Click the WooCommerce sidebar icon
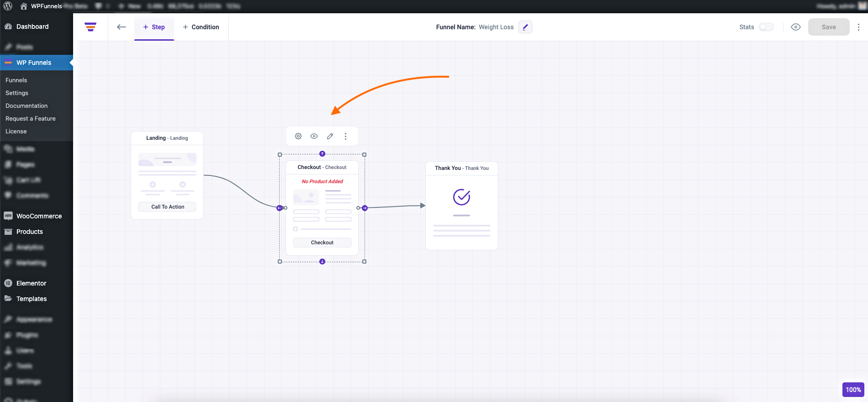 pyautogui.click(x=8, y=216)
